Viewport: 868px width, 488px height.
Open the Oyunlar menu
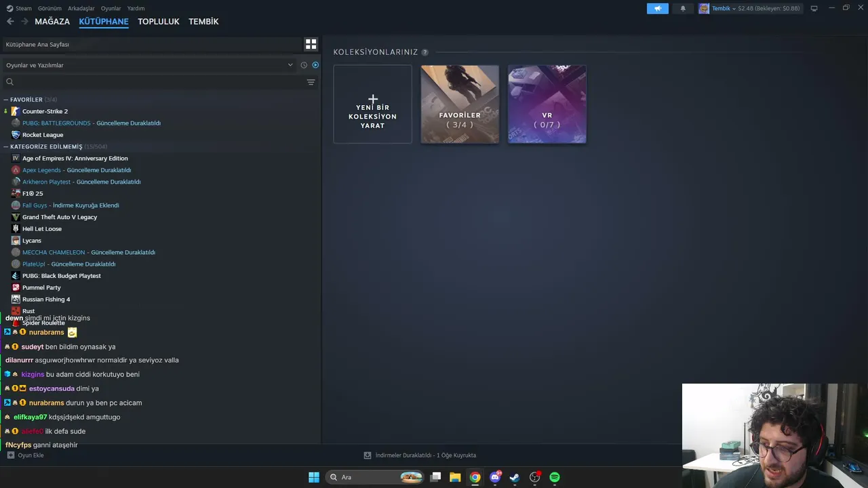(111, 8)
